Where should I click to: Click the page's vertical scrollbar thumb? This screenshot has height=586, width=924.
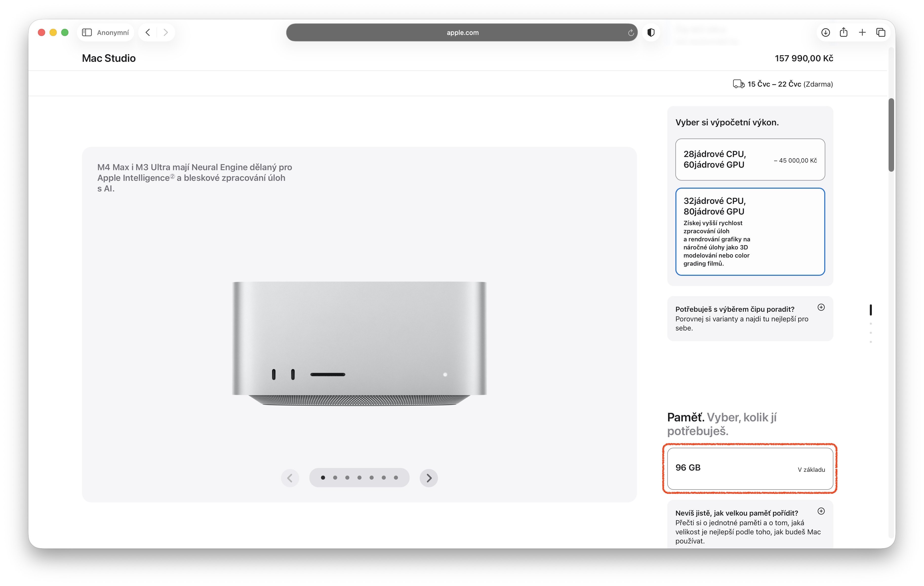pyautogui.click(x=891, y=135)
